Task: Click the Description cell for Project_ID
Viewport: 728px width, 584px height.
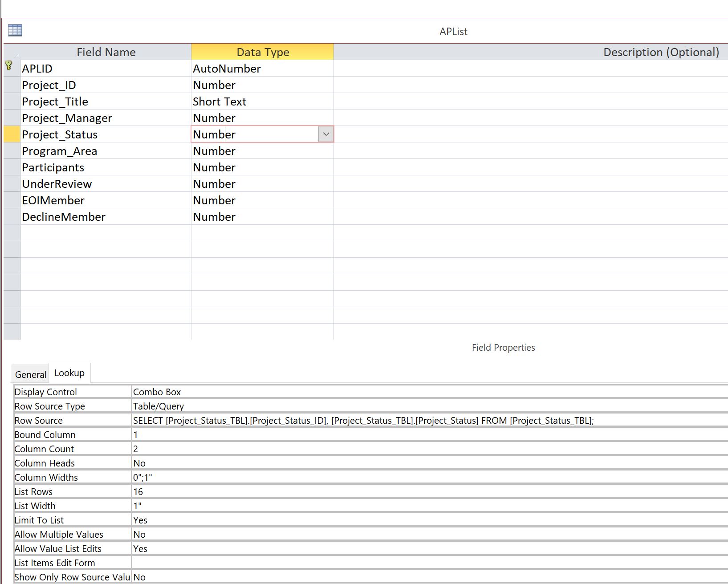Action: [x=530, y=85]
